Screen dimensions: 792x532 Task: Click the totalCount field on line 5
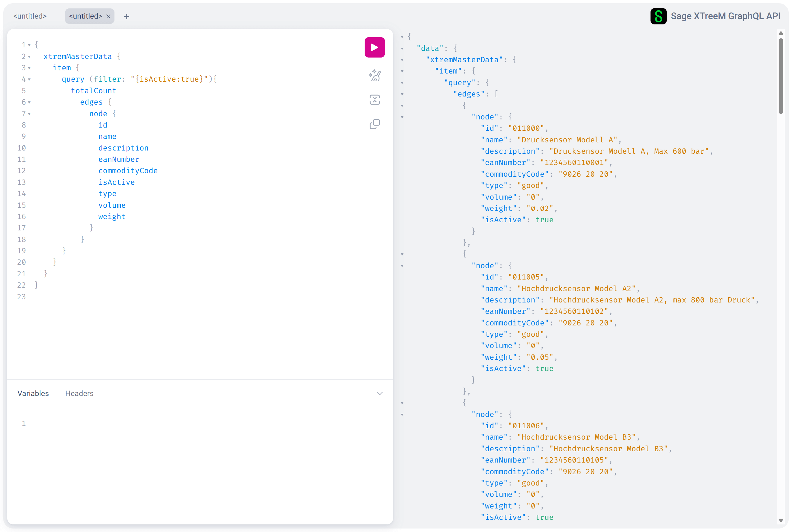point(94,91)
